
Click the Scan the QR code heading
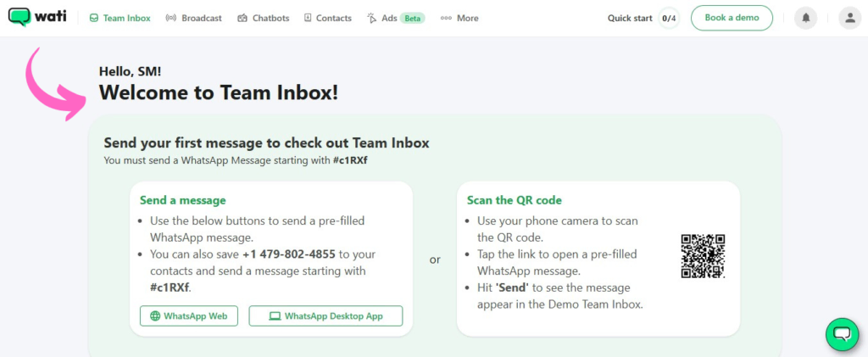click(515, 200)
